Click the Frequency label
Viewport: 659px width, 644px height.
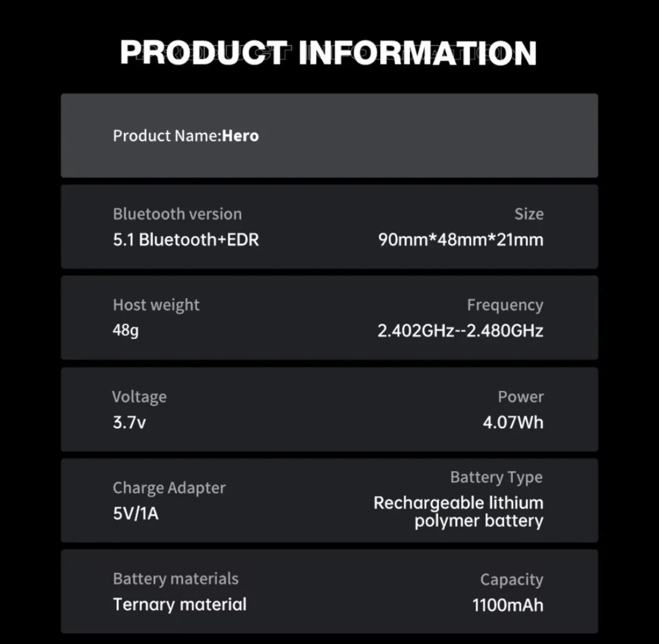coord(505,305)
